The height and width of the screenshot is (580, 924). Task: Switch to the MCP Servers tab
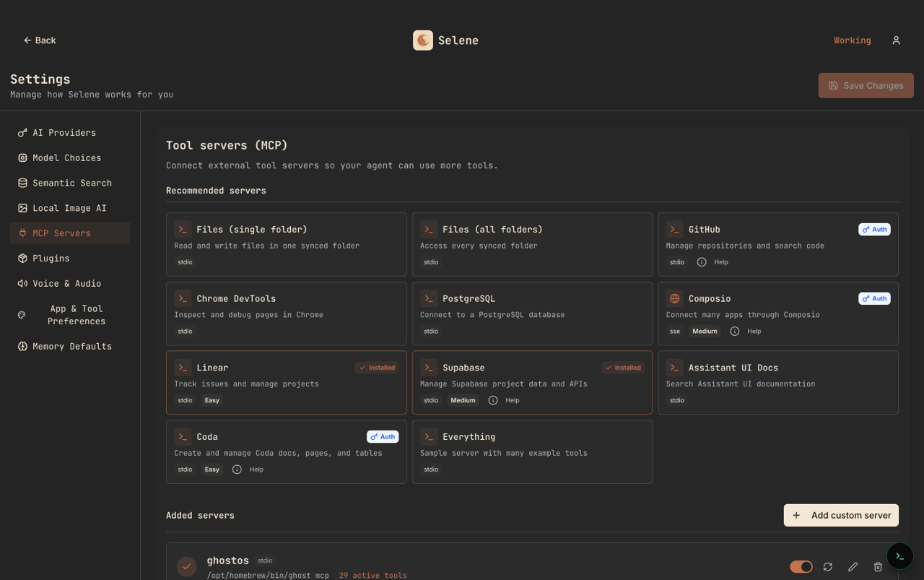(x=61, y=233)
